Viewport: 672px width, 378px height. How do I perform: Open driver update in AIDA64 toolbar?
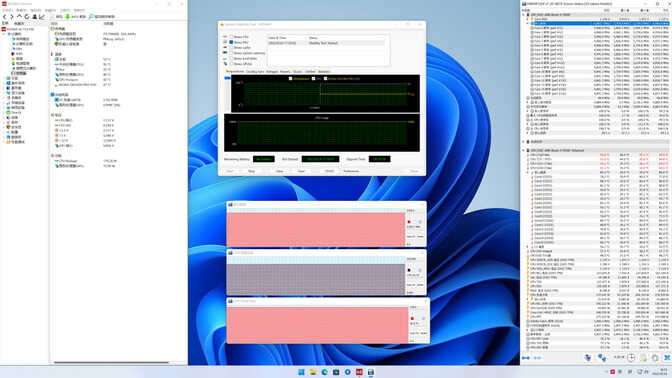point(102,16)
